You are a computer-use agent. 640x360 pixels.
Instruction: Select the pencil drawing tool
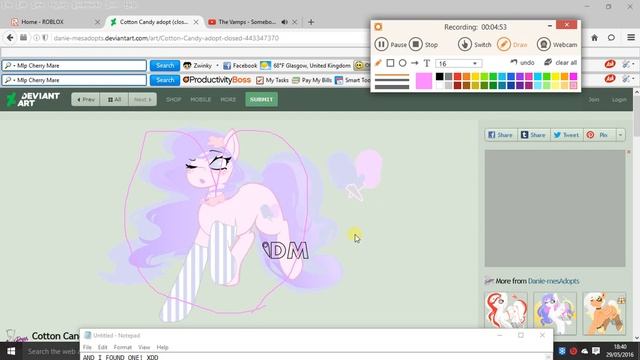click(378, 63)
